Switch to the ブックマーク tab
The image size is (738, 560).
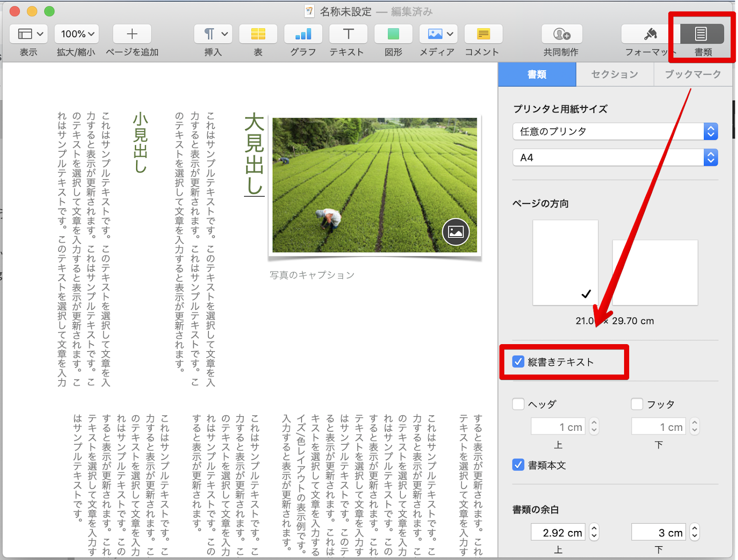pyautogui.click(x=693, y=74)
